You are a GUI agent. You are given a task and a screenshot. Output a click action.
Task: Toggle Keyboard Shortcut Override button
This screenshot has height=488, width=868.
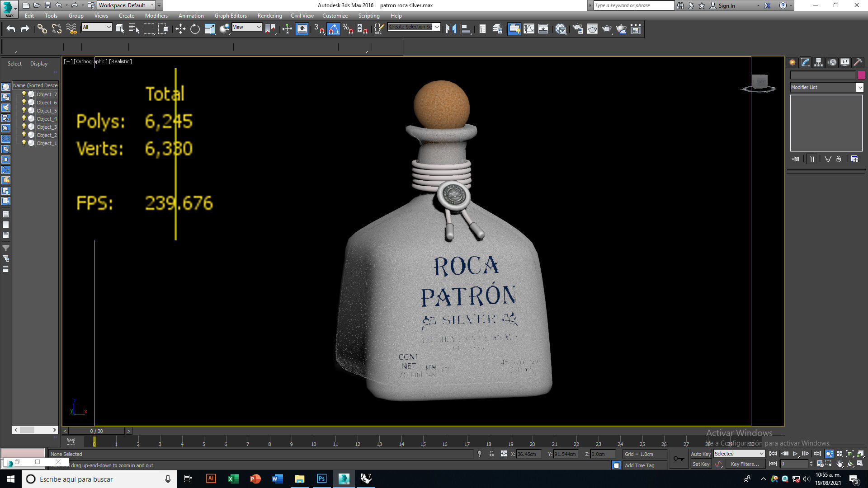[302, 29]
